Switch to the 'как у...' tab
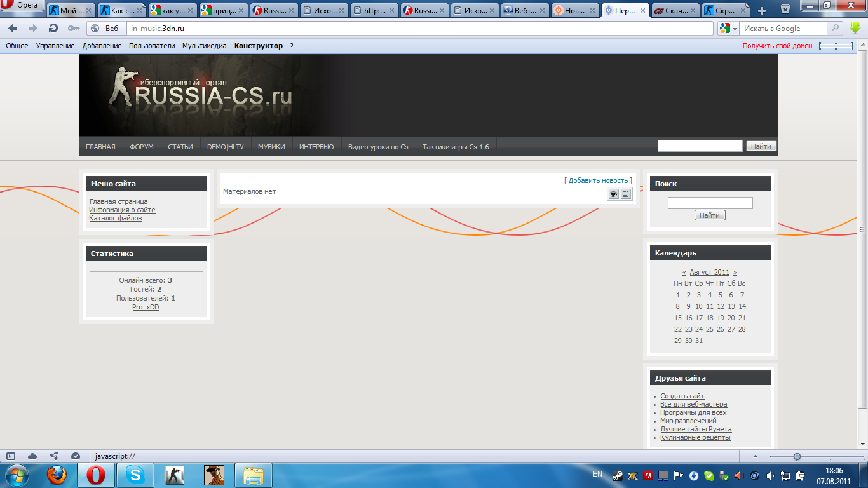Image resolution: width=868 pixels, height=488 pixels. pyautogui.click(x=172, y=11)
